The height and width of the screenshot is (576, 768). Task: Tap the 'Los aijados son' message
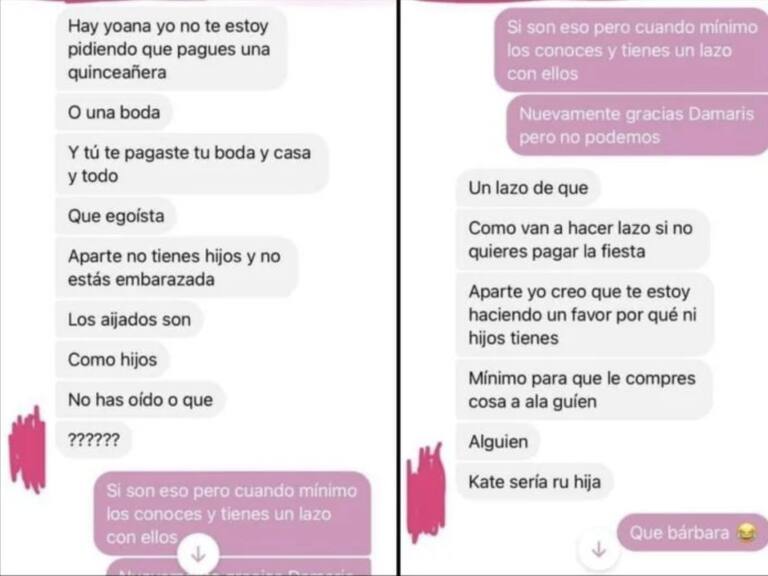tap(129, 319)
